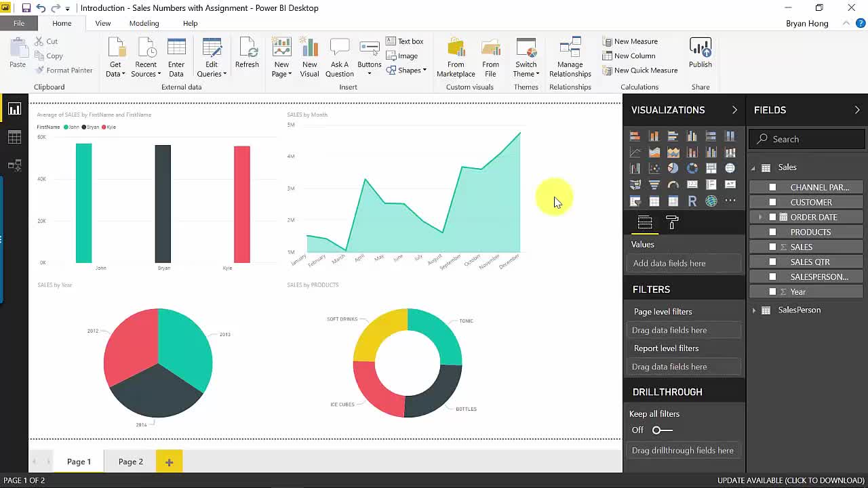Expand the ORDER DATE hierarchy
Image resolution: width=868 pixels, height=488 pixels.
point(759,217)
